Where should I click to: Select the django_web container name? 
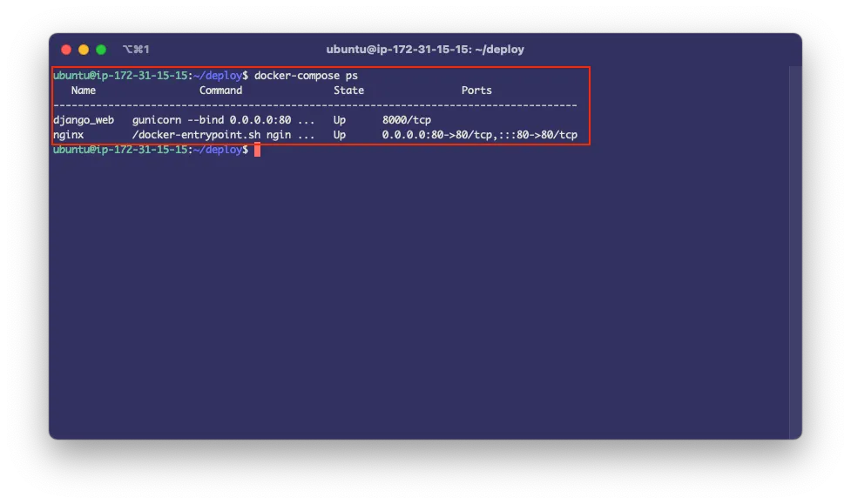point(84,120)
